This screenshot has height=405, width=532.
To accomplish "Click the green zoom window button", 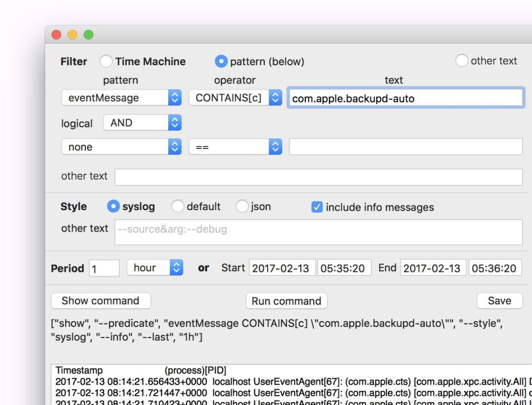I will (x=88, y=35).
